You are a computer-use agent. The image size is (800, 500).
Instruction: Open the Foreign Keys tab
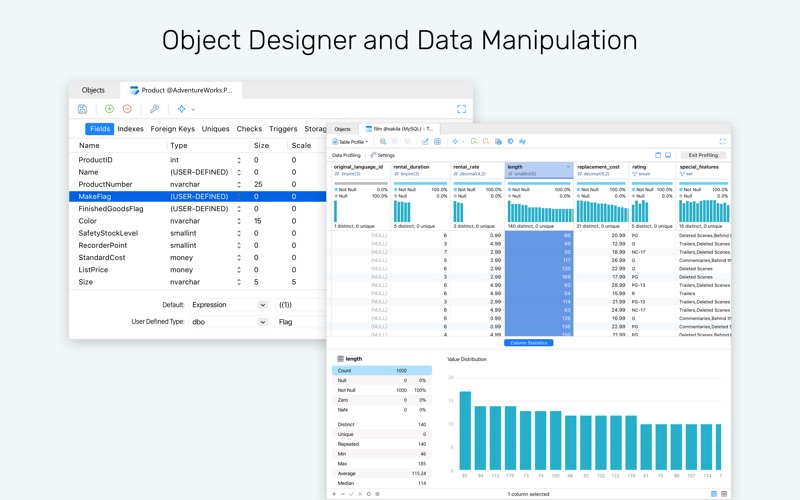[172, 129]
